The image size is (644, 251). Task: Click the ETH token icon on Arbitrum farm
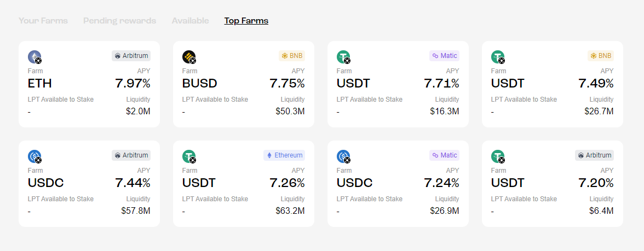[34, 57]
